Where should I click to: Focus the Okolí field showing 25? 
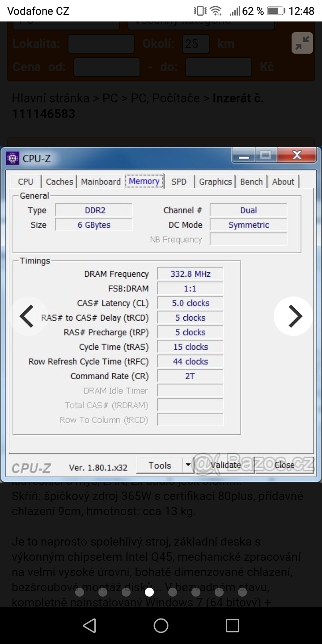click(x=196, y=44)
